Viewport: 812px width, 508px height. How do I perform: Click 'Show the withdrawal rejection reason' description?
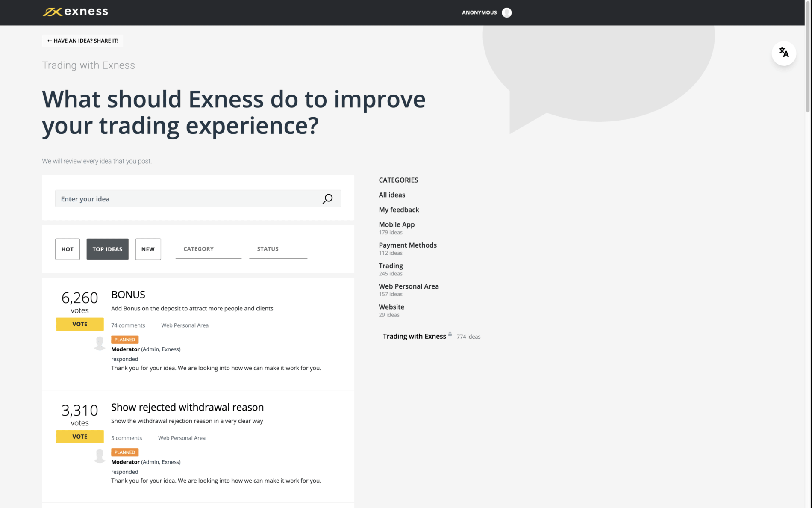(187, 421)
